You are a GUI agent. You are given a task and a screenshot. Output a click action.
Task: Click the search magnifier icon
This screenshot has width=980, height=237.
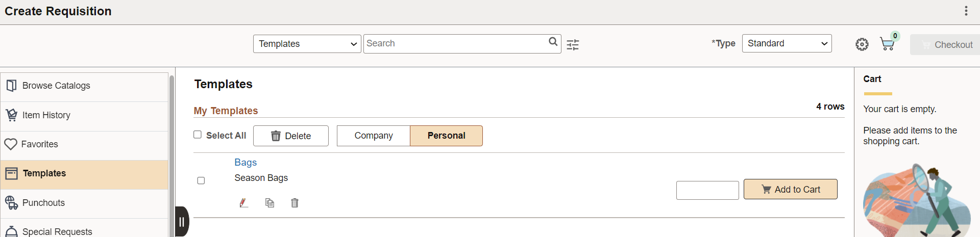(x=553, y=42)
